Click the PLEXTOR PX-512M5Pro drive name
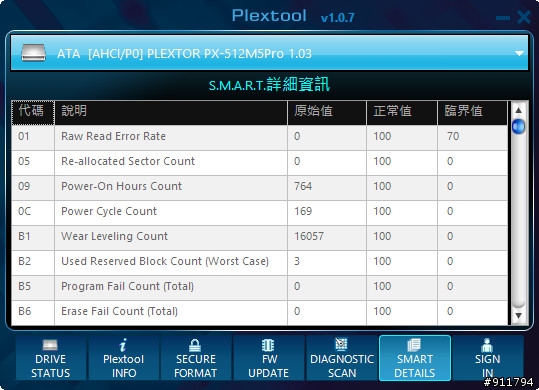 [215, 54]
